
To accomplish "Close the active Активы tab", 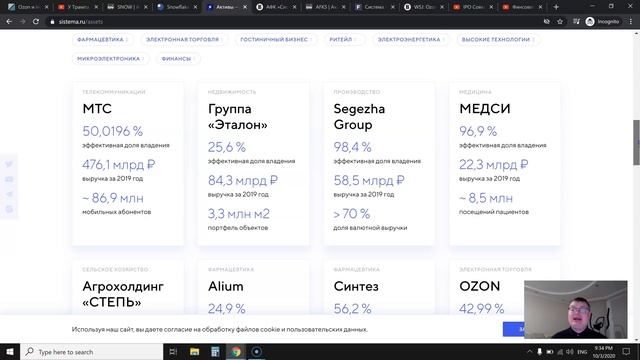I will (x=245, y=7).
